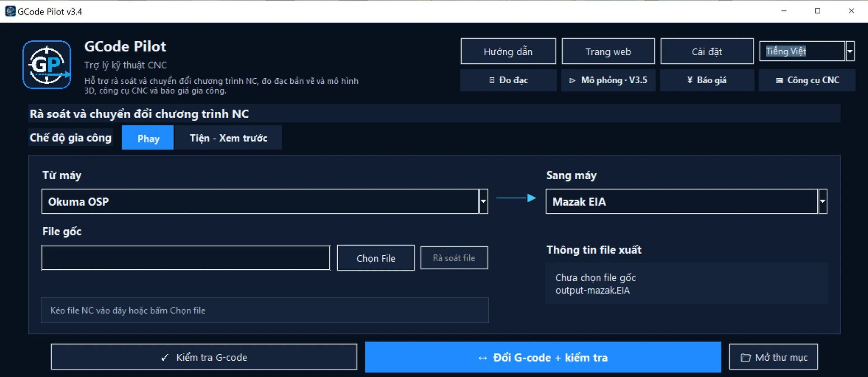The height and width of the screenshot is (377, 868).
Task: Maximize the GCode Pilot window
Action: [817, 11]
